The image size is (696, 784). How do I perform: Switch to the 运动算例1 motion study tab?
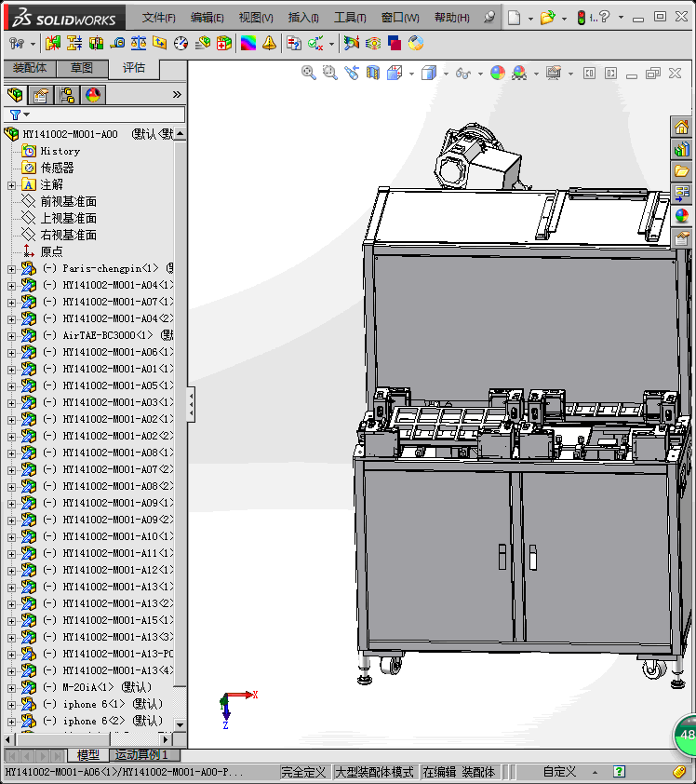click(141, 755)
